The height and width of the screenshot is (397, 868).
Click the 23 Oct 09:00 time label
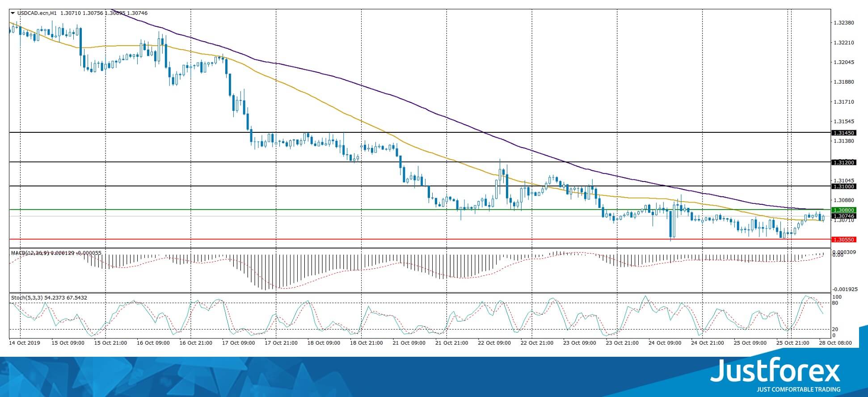pyautogui.click(x=580, y=343)
